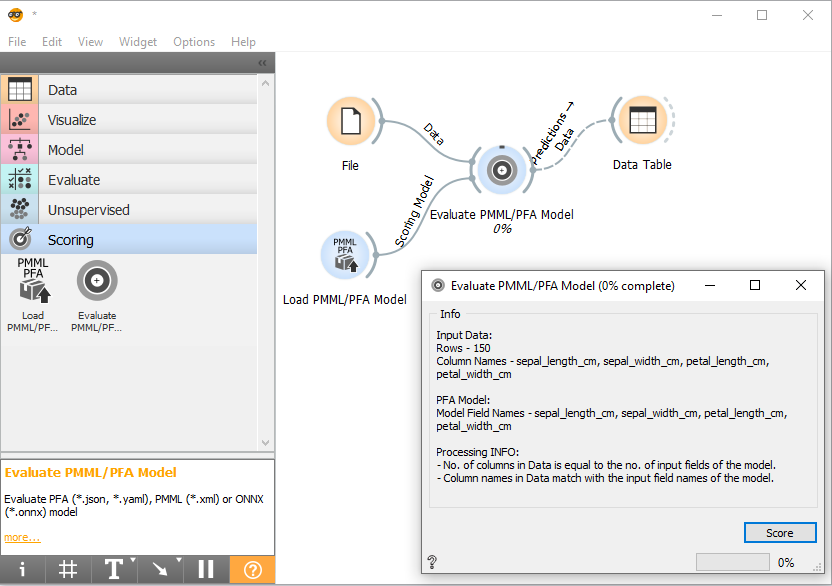Click the Data category table icon
The image size is (832, 586).
tap(20, 90)
